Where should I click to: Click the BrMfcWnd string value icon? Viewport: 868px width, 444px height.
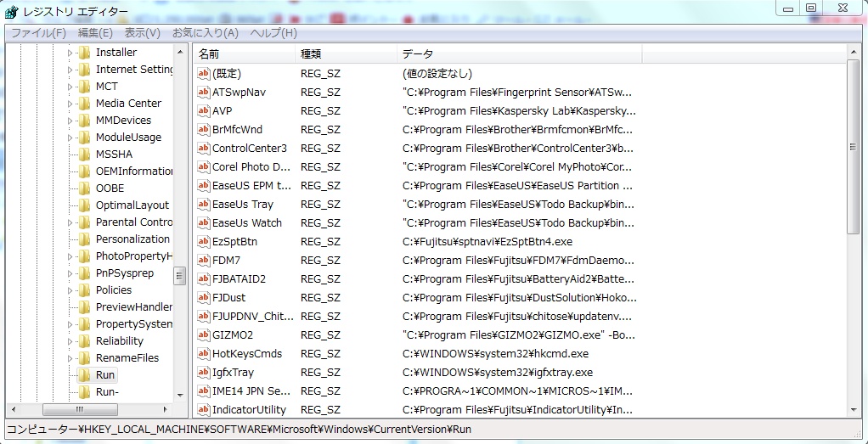pyautogui.click(x=204, y=130)
